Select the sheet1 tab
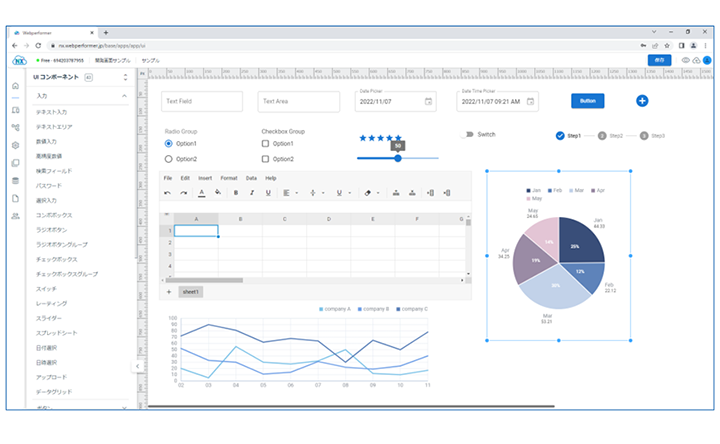 pyautogui.click(x=190, y=292)
